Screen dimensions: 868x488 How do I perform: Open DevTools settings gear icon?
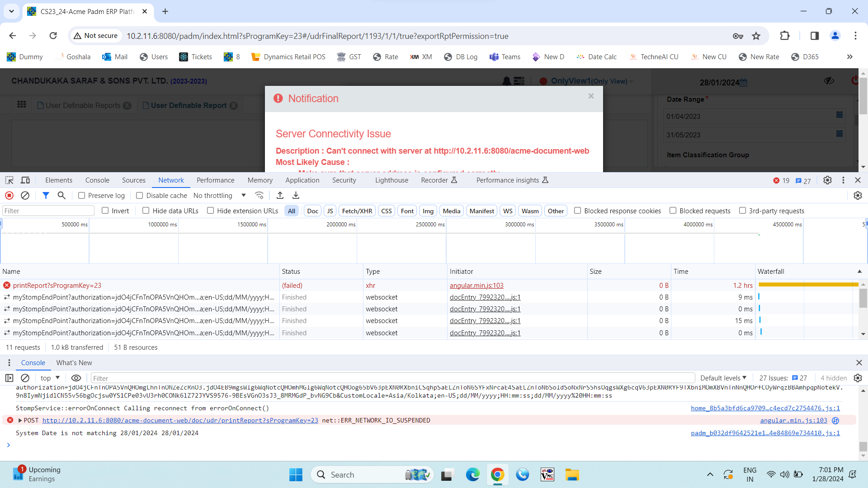point(827,180)
